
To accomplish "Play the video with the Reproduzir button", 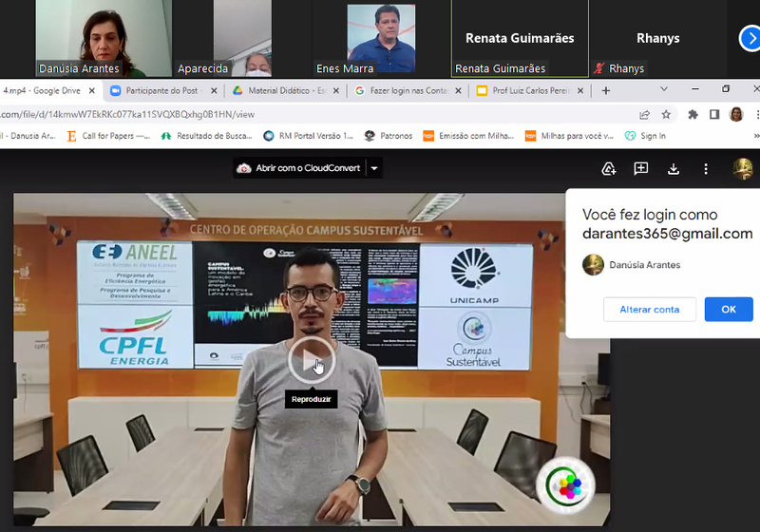I will click(x=312, y=361).
